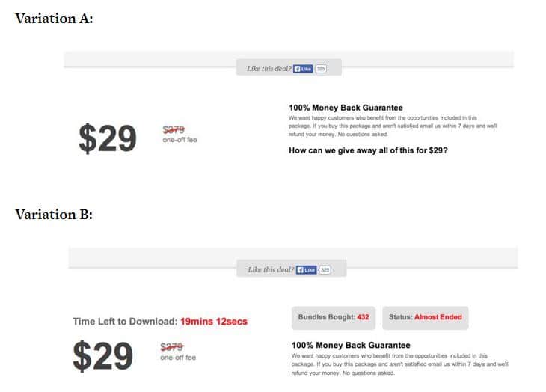Click the large $29 price in Variation B

click(102, 356)
